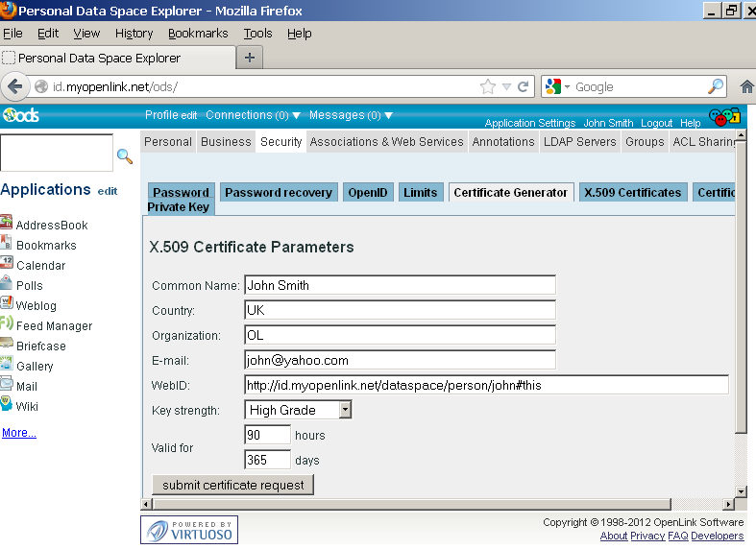Open the Calendar icon in sidebar
This screenshot has height=549, width=756.
tap(7, 265)
